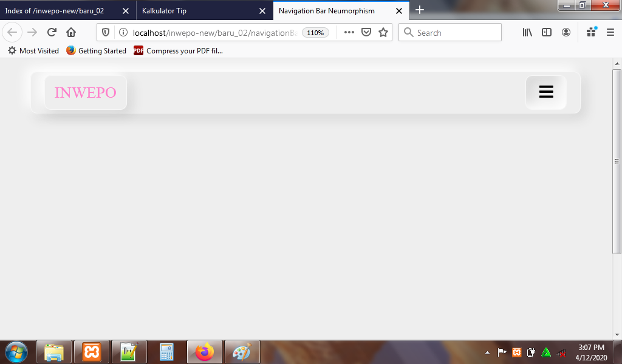Viewport: 622px width, 364px height.
Task: Close the Kalkulator Tip tab
Action: click(x=262, y=11)
